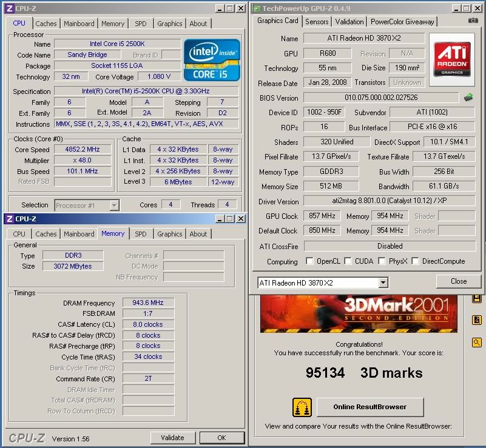Open the Processor #1 selection dropdown
The width and height of the screenshot is (486, 448).
coord(115,206)
